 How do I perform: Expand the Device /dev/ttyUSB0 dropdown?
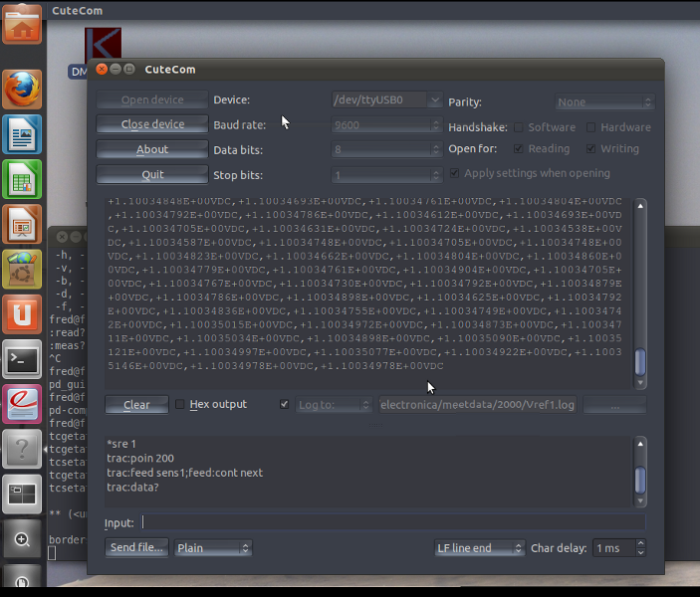tap(434, 99)
